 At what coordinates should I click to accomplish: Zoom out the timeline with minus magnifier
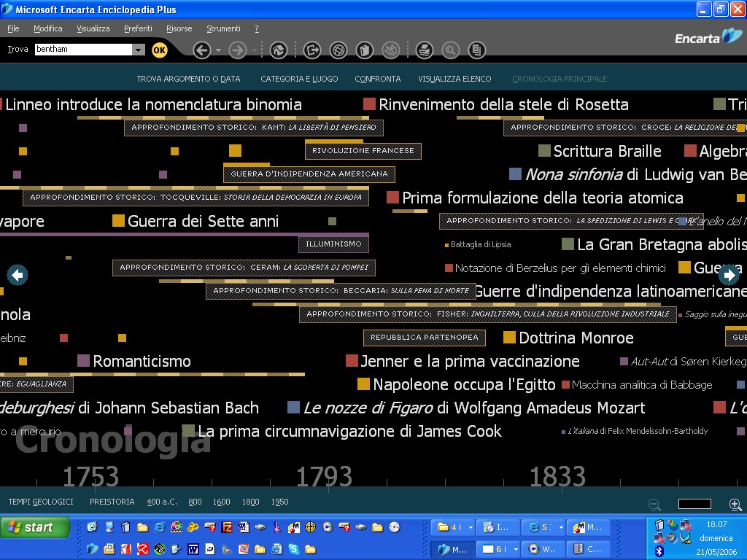655,505
